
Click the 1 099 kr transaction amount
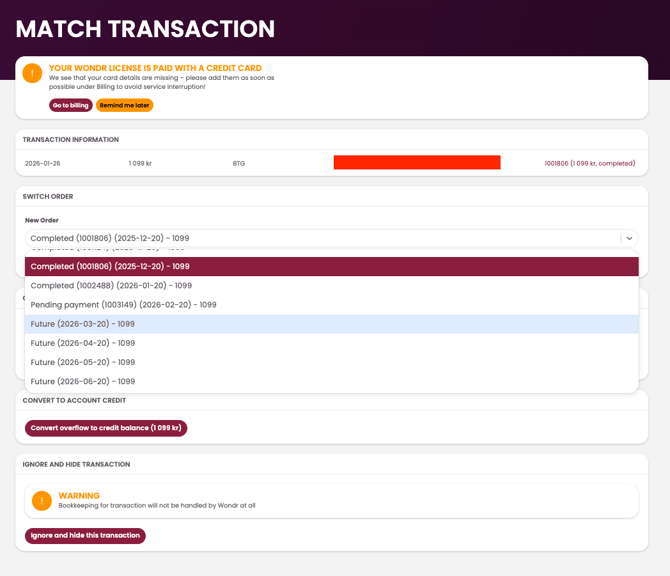(x=140, y=163)
